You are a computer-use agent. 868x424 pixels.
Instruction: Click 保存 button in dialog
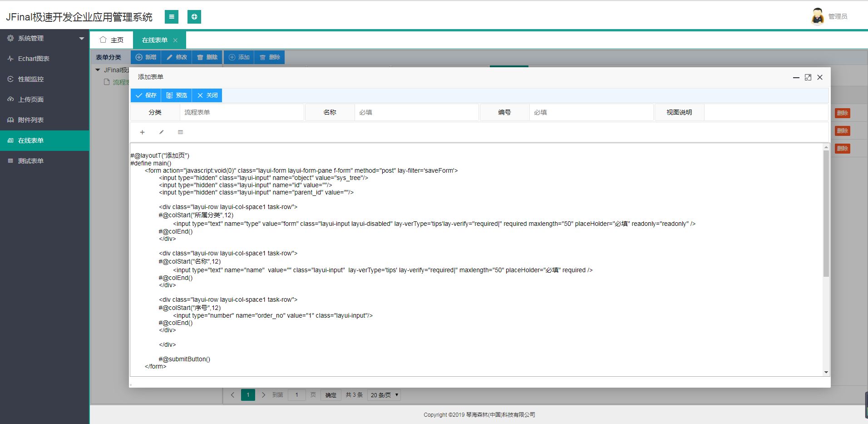pyautogui.click(x=146, y=95)
